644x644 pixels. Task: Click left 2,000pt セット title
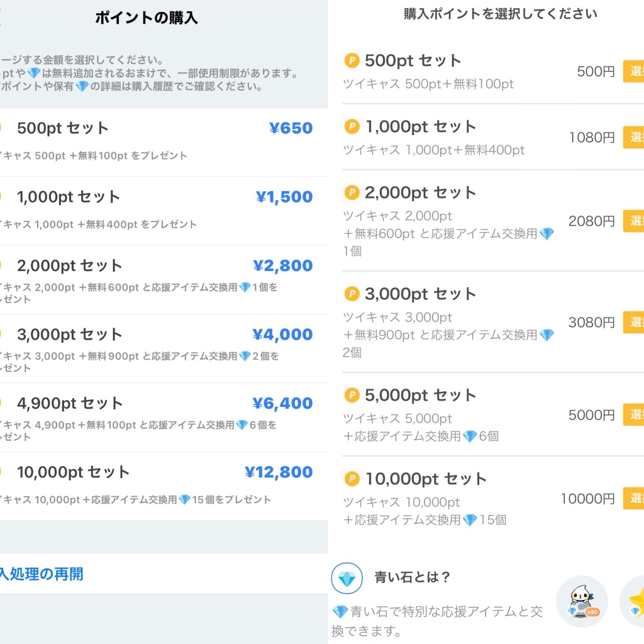[x=69, y=266]
